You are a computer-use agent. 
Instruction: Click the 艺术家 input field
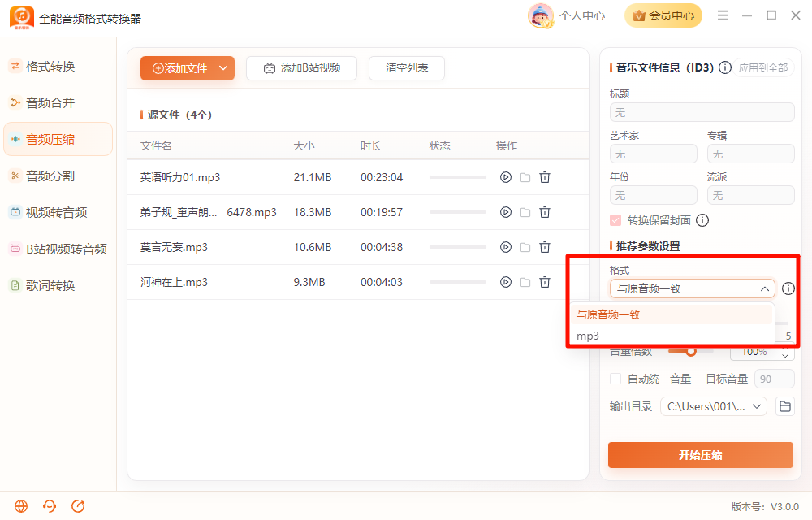point(654,154)
